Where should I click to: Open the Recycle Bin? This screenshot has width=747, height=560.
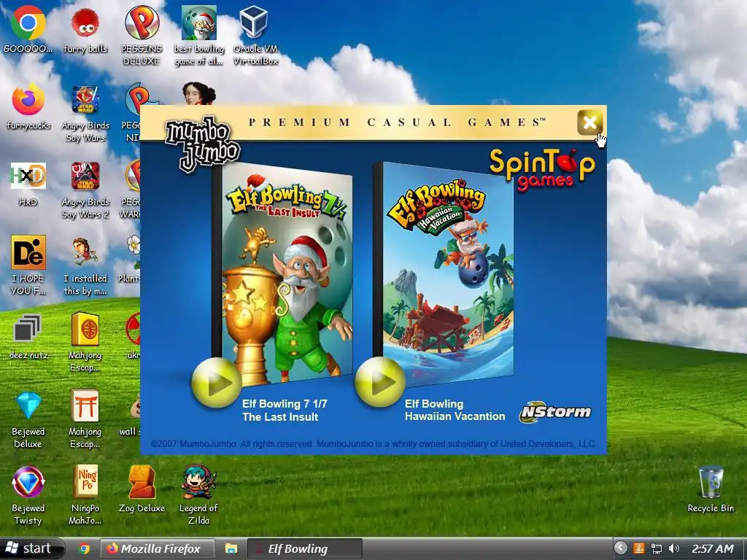711,482
